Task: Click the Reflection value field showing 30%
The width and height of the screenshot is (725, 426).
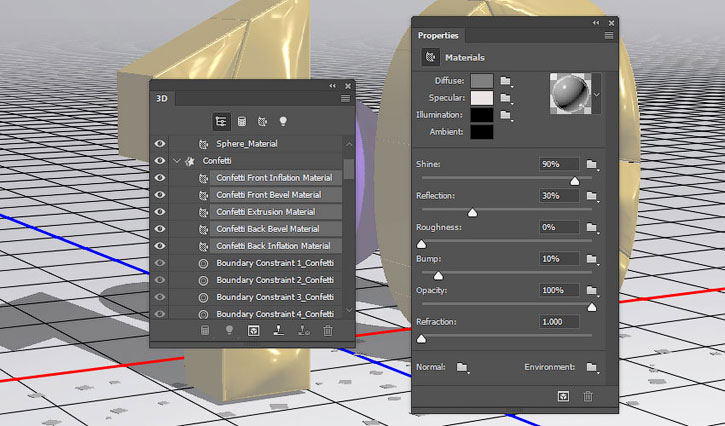Action: coord(559,196)
